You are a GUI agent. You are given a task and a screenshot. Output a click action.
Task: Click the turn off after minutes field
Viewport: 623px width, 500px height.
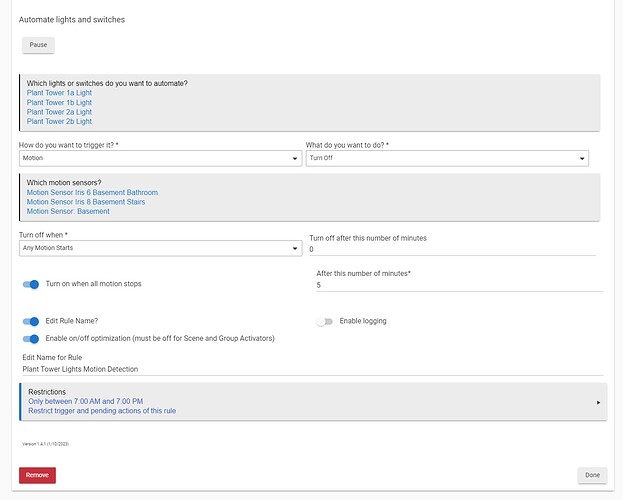pyautogui.click(x=455, y=249)
